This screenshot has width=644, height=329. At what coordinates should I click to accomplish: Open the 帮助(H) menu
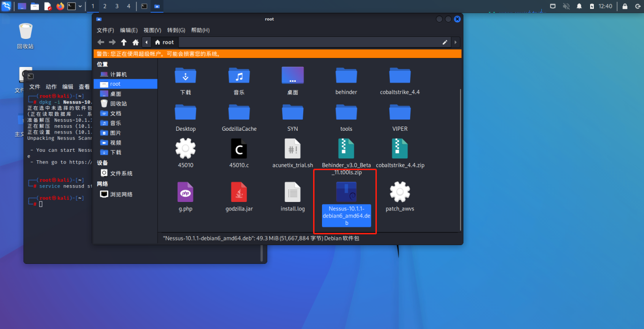tap(200, 30)
